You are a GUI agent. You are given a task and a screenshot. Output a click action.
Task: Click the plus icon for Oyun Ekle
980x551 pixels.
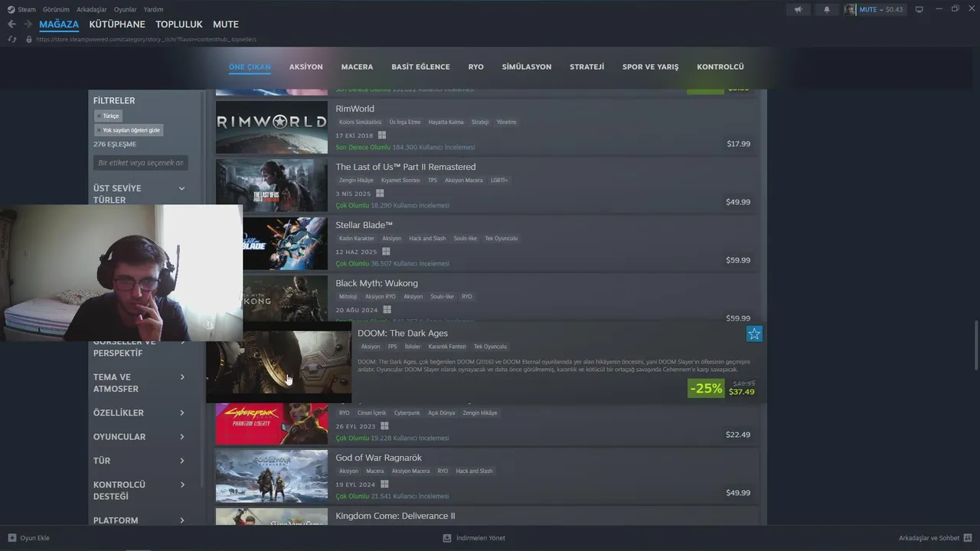(11, 538)
